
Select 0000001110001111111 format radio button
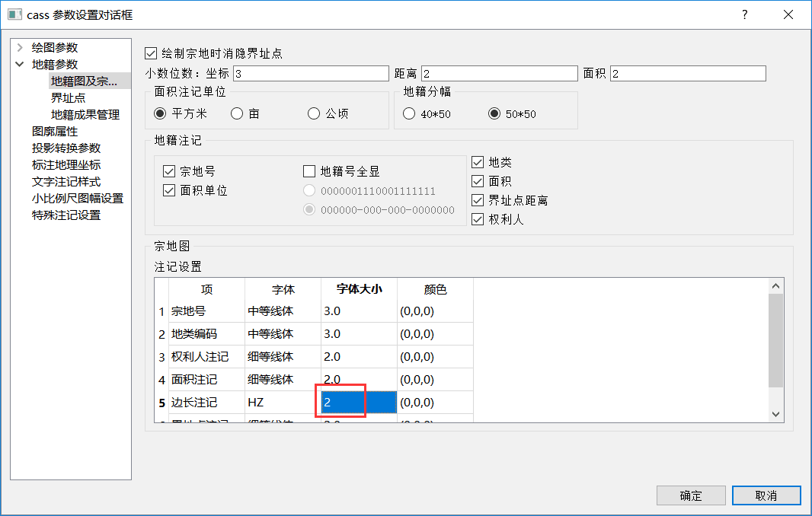(x=309, y=190)
